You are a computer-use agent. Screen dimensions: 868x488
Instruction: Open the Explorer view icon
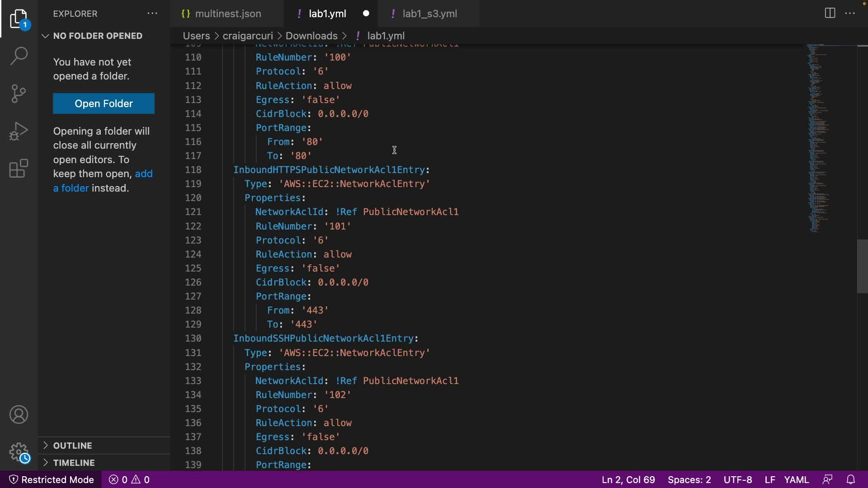(x=19, y=19)
